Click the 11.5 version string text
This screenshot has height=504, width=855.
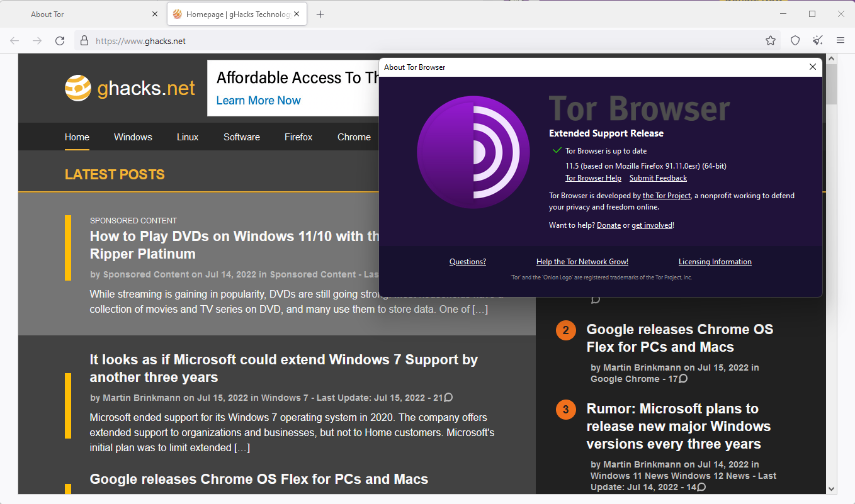[646, 166]
